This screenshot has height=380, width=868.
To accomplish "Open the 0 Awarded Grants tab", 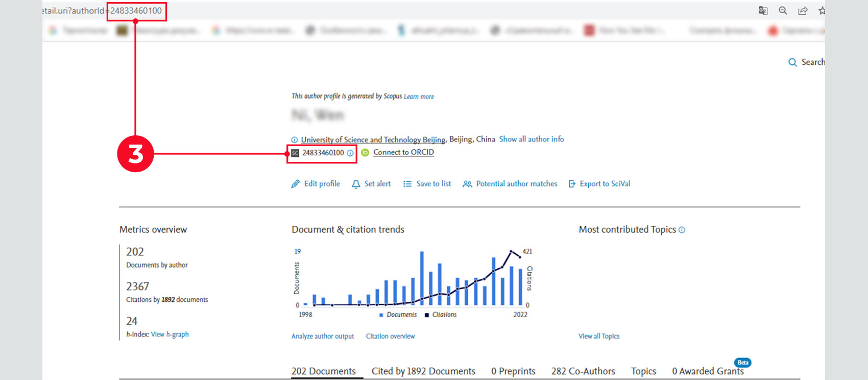I will [708, 371].
